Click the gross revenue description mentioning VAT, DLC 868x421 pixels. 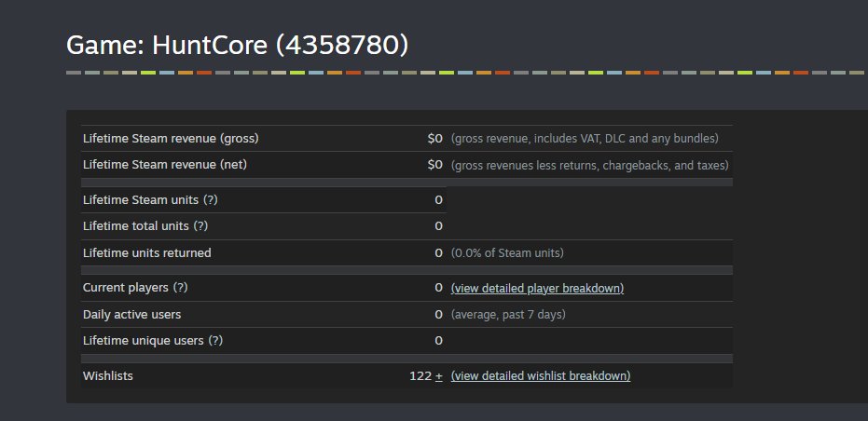(x=585, y=138)
